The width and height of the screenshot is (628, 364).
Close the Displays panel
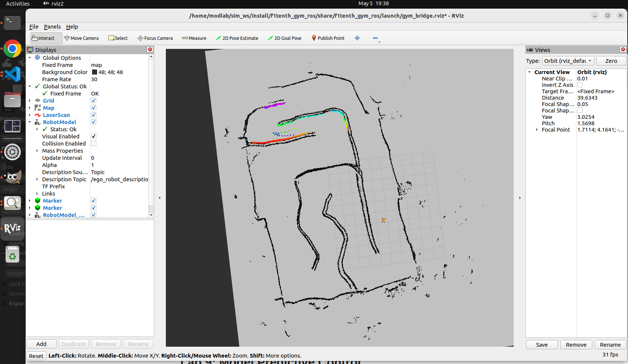[150, 50]
